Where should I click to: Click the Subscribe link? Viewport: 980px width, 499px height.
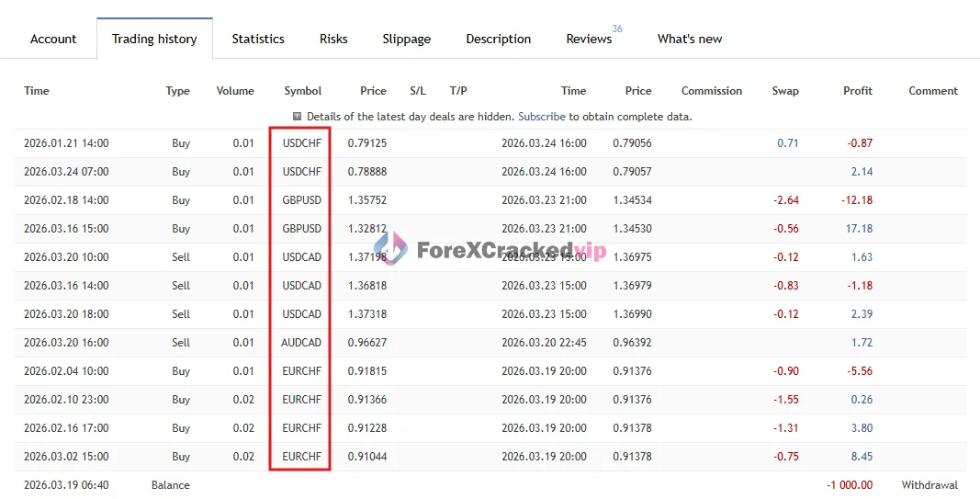(542, 117)
